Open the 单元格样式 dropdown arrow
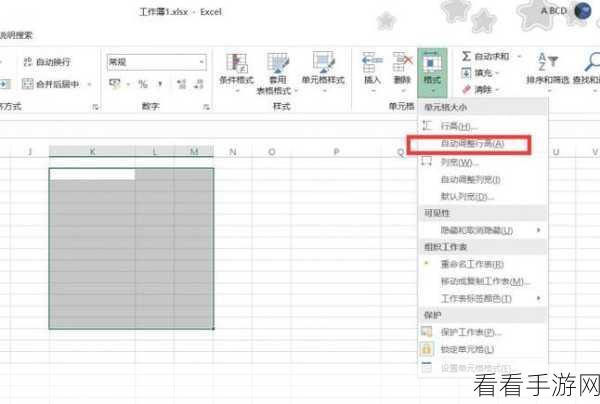 coord(324,91)
